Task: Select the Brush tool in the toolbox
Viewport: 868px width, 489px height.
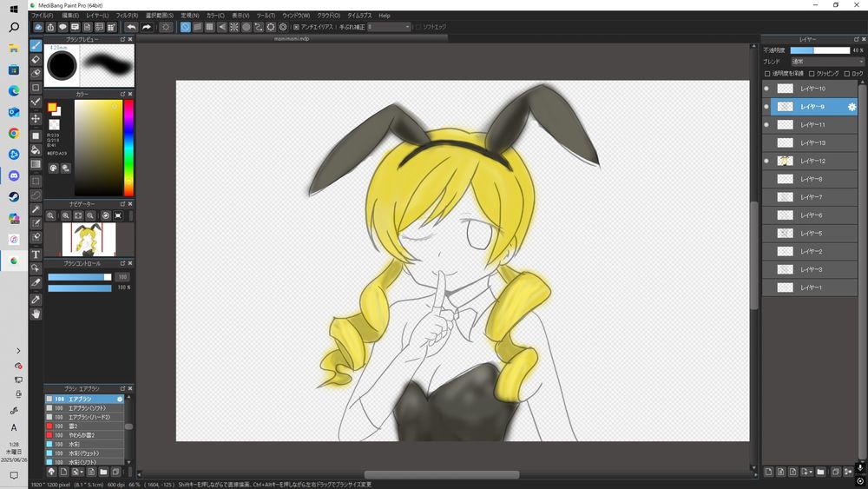Action: click(36, 45)
